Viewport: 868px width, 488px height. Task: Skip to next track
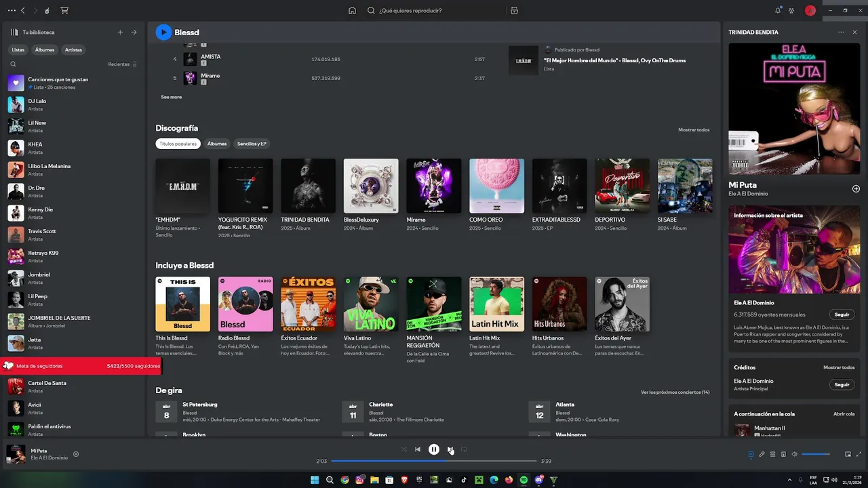[450, 449]
